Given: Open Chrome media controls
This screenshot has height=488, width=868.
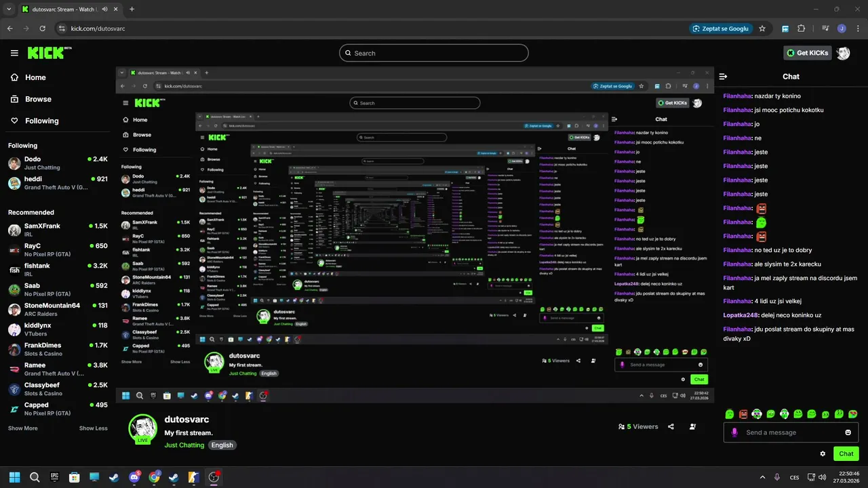Looking at the screenshot, I should [x=825, y=28].
